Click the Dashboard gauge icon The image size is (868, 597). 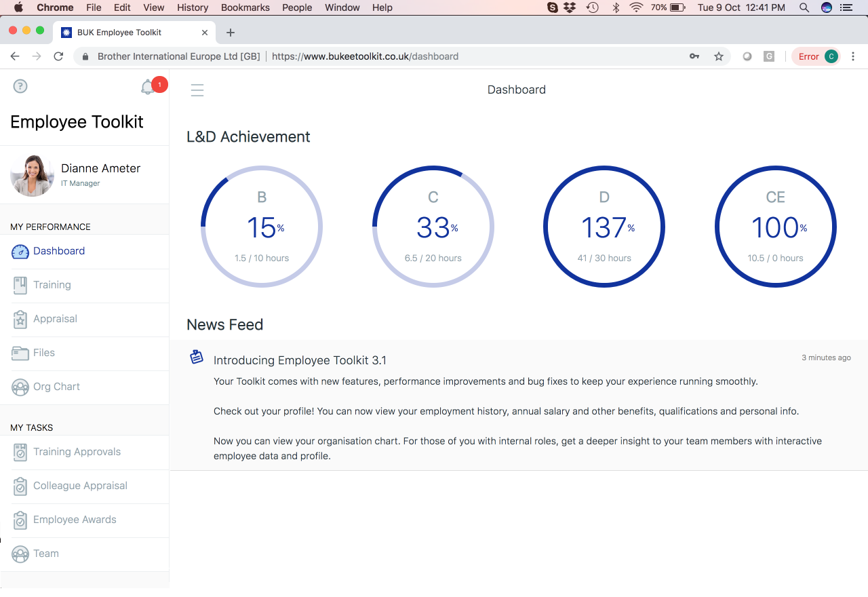[x=20, y=252]
